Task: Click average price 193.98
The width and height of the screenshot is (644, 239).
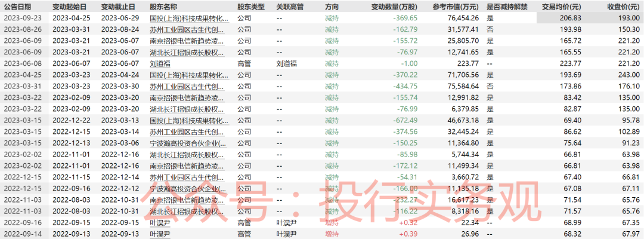Action: 571,29
